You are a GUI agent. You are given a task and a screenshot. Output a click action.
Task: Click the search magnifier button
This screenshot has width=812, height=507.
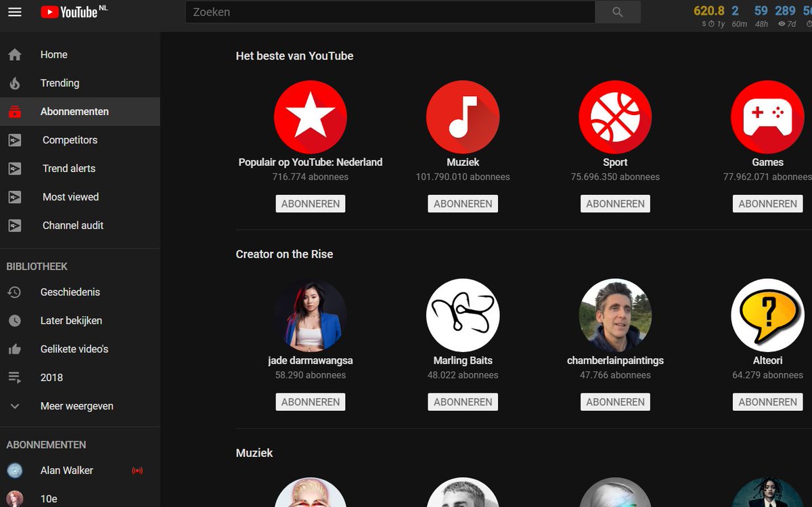(617, 12)
